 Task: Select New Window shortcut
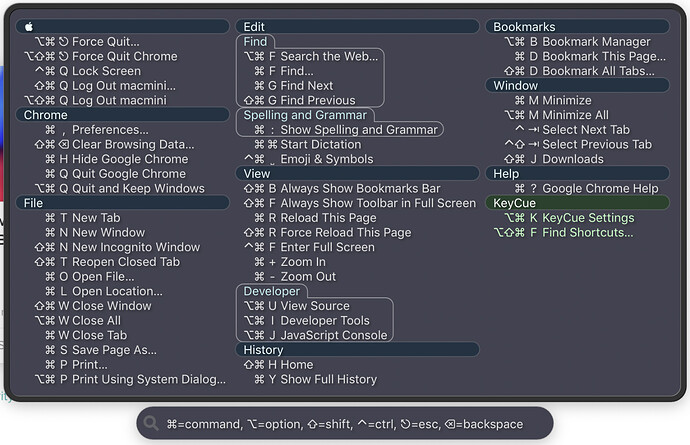95,232
